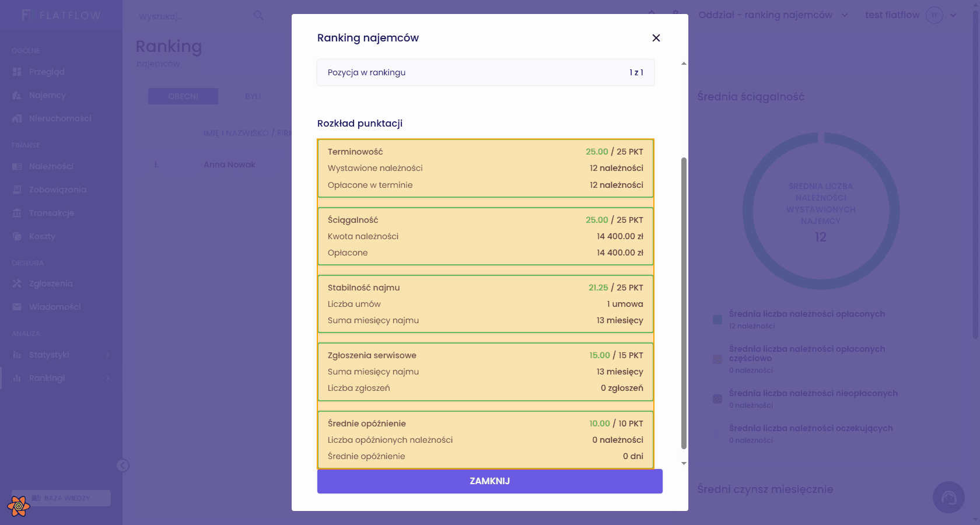
Task: Click the Anna Nowak tenant row
Action: pos(229,164)
